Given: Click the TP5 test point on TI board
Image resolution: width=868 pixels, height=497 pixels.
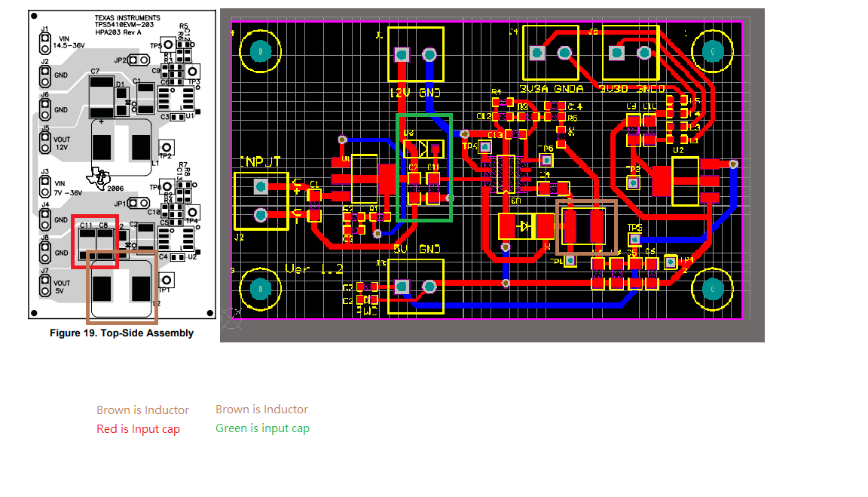Looking at the screenshot, I should pos(168,44).
